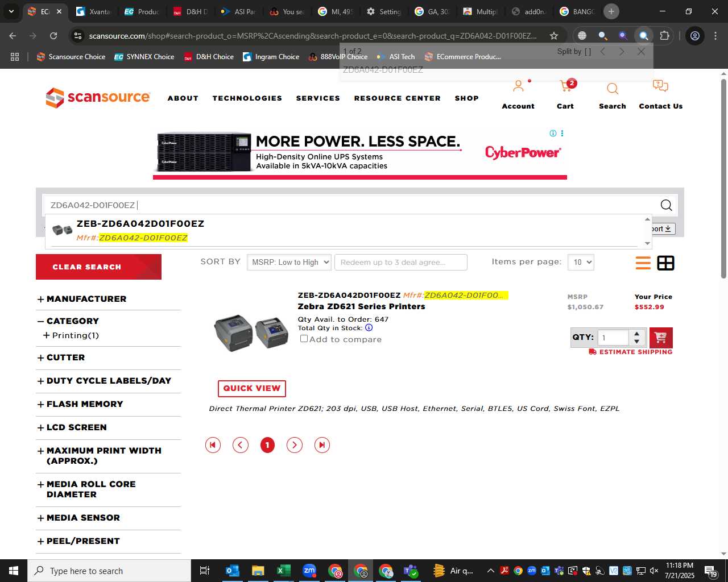
Task: Close the find-in-page bar
Action: [x=641, y=52]
